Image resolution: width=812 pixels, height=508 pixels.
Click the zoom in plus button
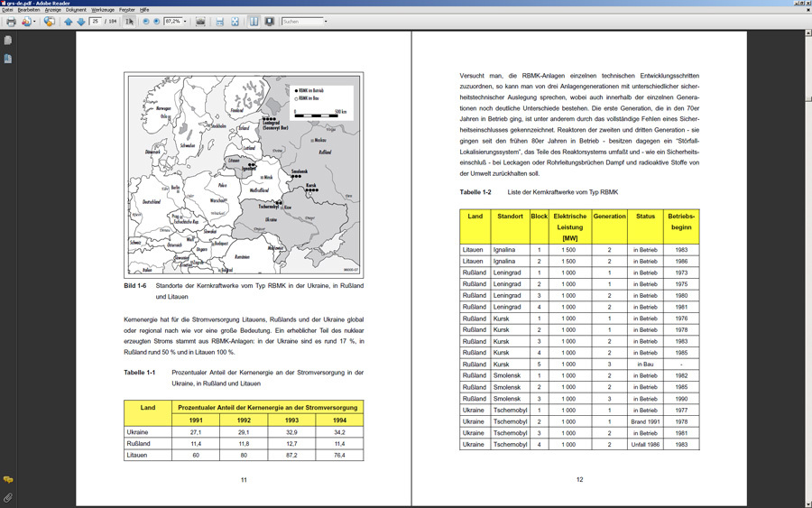[x=156, y=22]
